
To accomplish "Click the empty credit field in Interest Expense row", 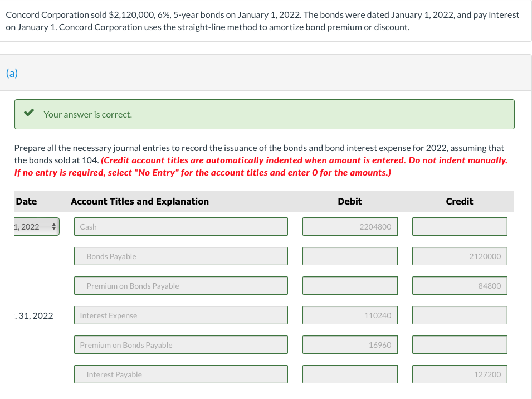I will coord(460,315).
